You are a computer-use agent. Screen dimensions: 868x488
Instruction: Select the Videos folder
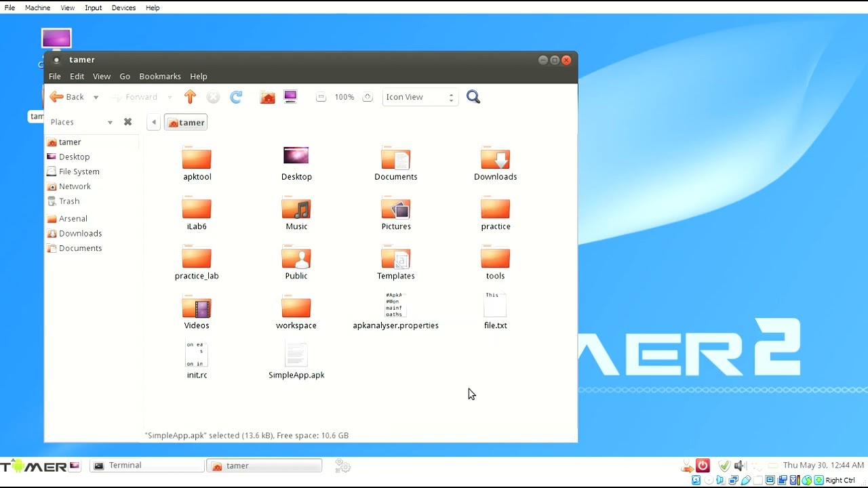pyautogui.click(x=197, y=306)
